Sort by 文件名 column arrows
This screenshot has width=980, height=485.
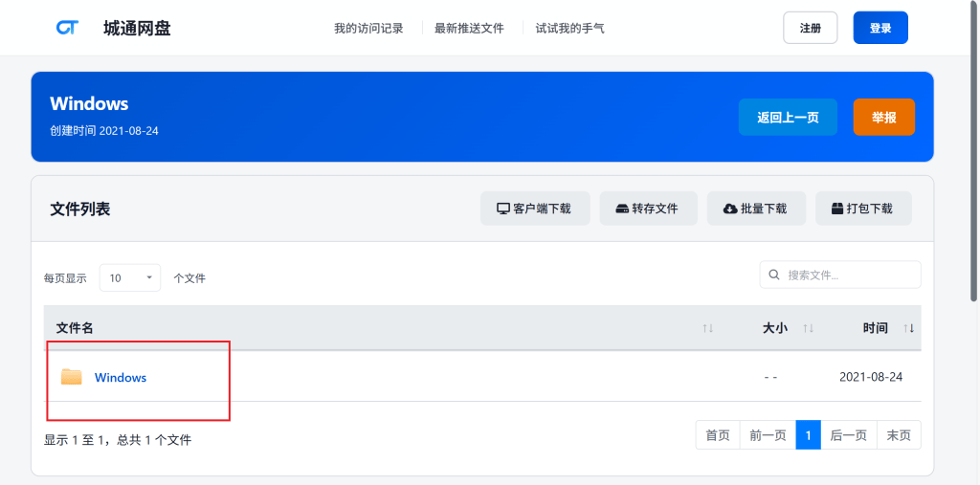coord(708,328)
